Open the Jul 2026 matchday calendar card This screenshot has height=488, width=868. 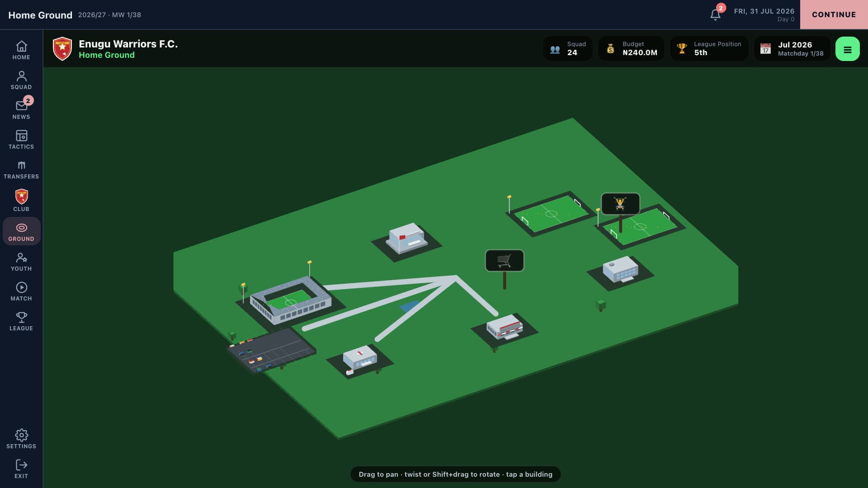(x=792, y=48)
